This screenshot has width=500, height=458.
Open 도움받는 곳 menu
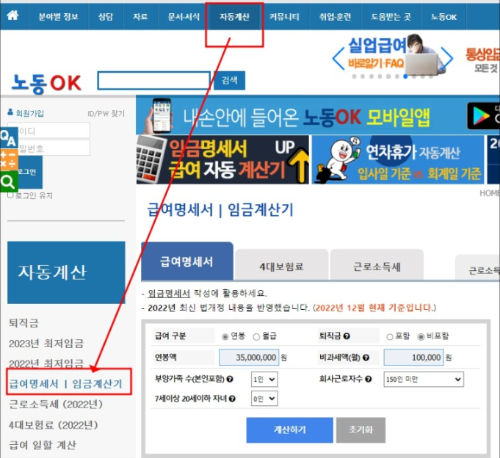[391, 17]
